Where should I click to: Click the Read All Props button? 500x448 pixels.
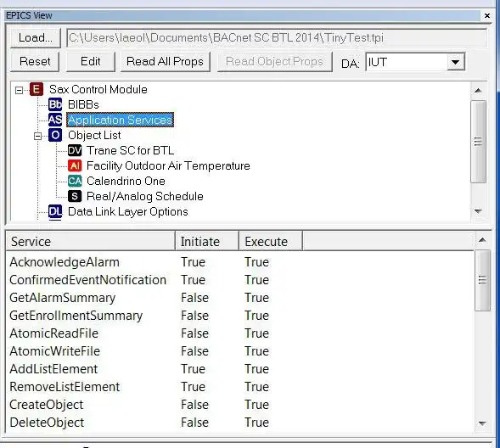pyautogui.click(x=165, y=61)
